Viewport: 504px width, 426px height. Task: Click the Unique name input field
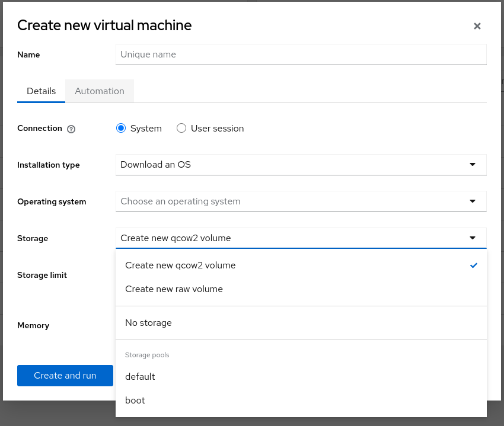pos(301,55)
